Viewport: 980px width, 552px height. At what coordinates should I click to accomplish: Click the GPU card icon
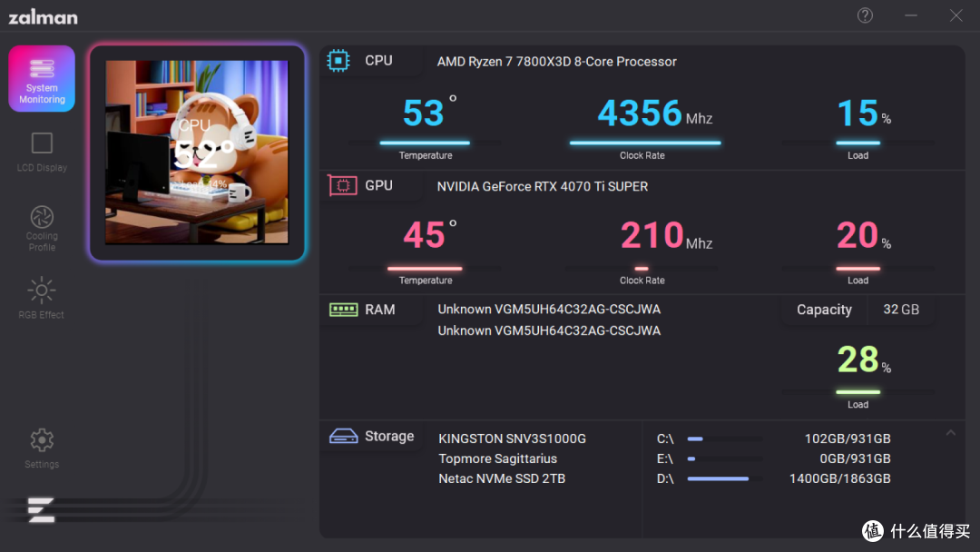pyautogui.click(x=342, y=186)
